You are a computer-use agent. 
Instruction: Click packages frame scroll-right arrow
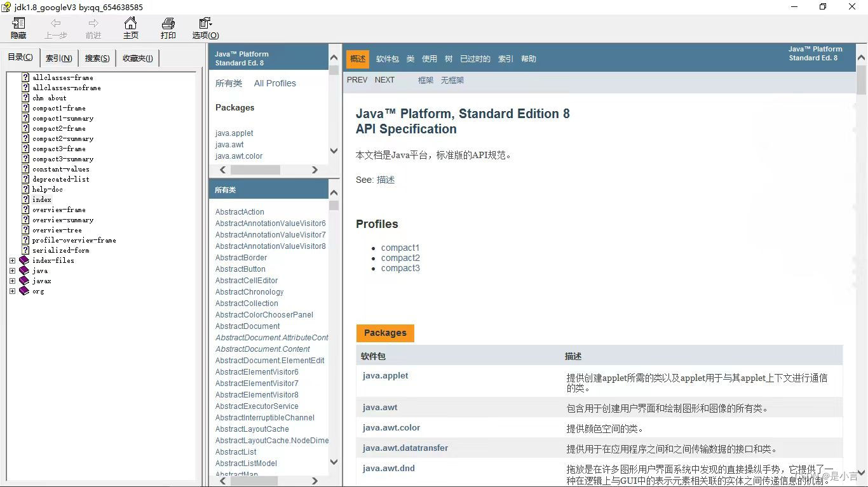click(x=315, y=170)
